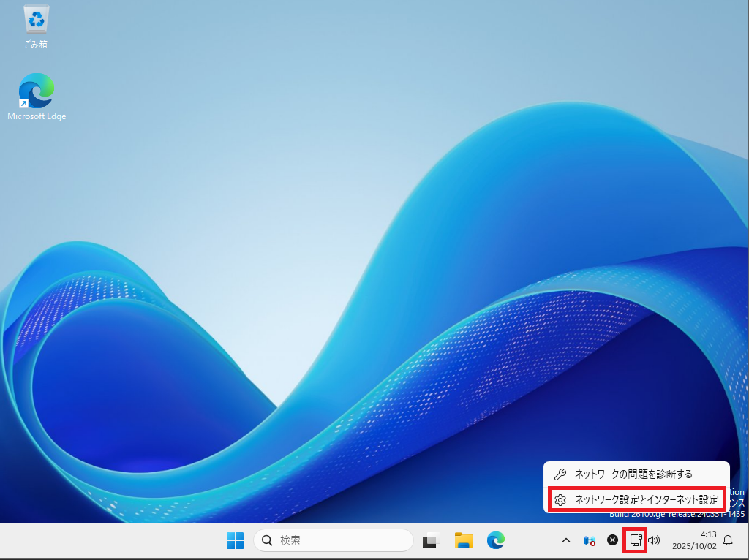This screenshot has height=560, width=749.
Task: Expand the hidden tray icons chevron
Action: point(565,540)
